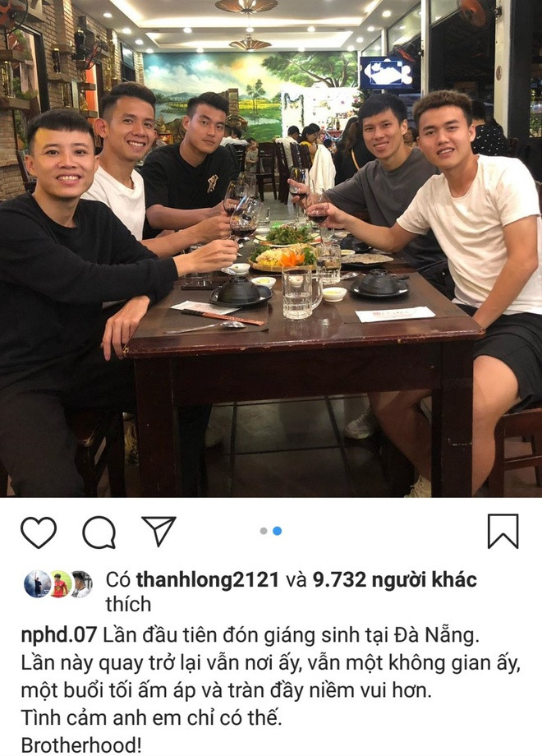
Task: View the list of 9.732 người khác likes
Action: (394, 579)
